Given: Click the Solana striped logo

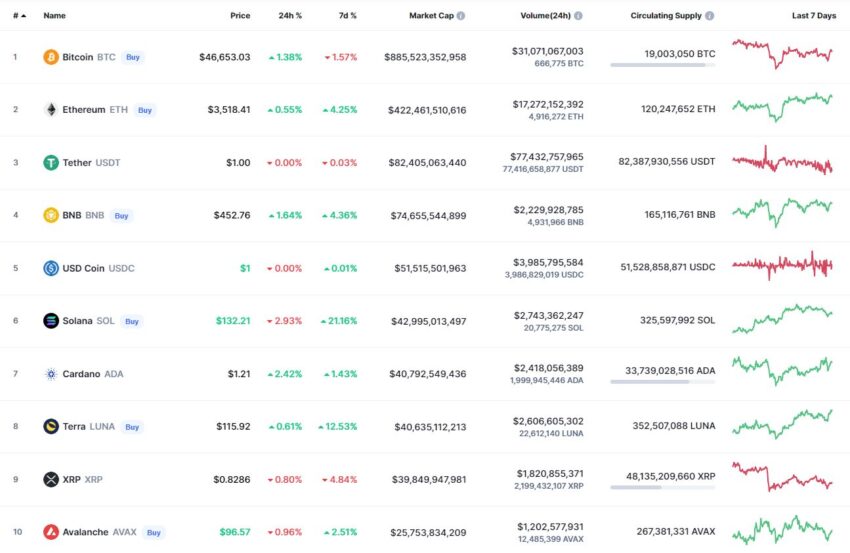Looking at the screenshot, I should [x=51, y=321].
